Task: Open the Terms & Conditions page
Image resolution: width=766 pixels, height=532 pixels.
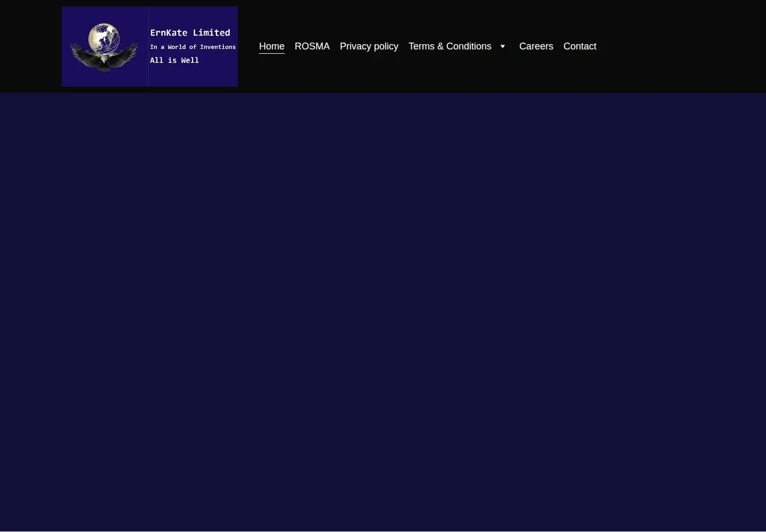Action: 450,46
